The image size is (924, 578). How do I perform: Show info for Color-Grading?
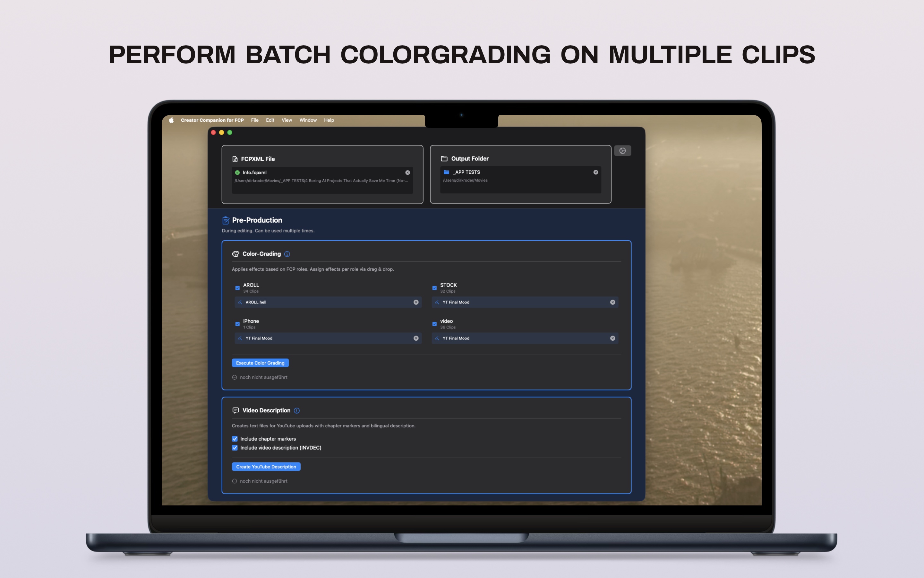tap(287, 254)
